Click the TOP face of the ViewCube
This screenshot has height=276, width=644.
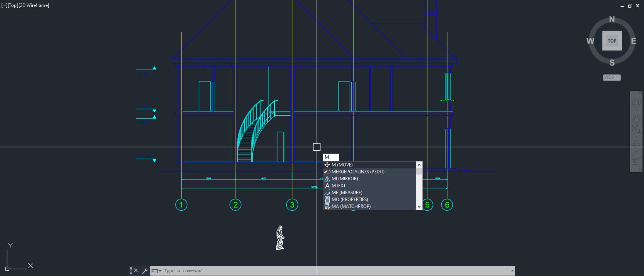coord(612,41)
